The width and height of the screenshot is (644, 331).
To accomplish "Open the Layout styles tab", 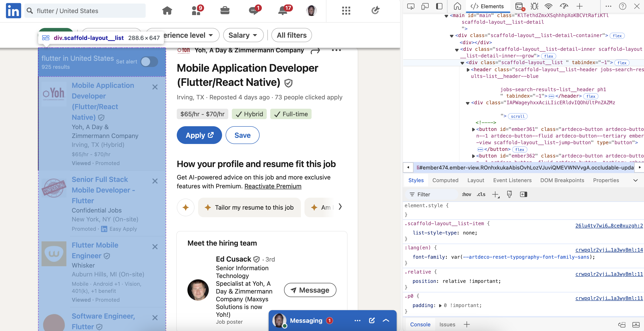I will pos(475,180).
